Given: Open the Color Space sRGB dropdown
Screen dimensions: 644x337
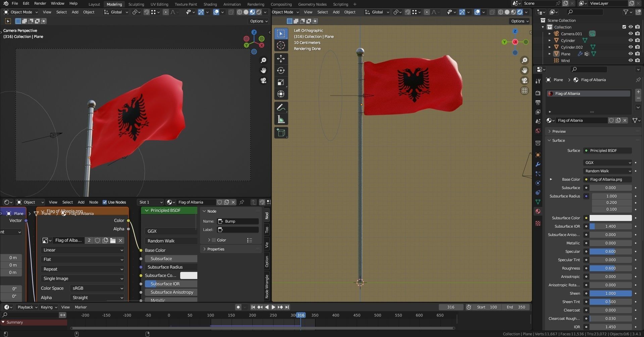Looking at the screenshot, I should [x=97, y=288].
